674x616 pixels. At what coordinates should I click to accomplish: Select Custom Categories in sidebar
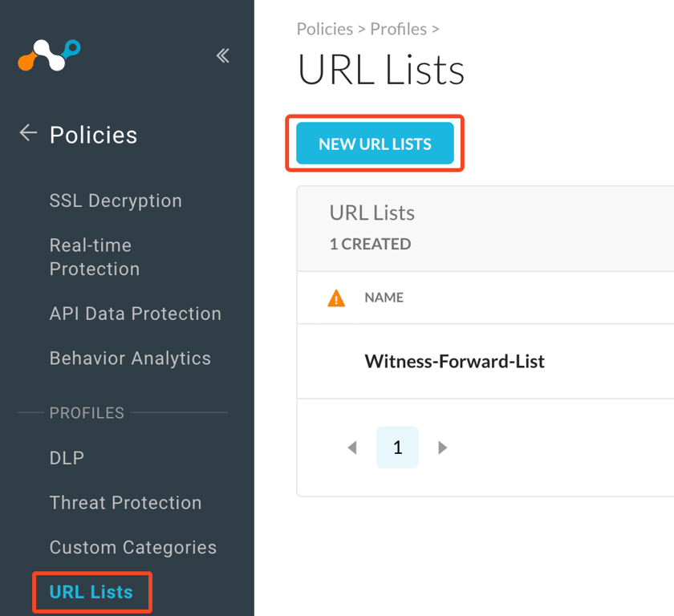coord(132,548)
